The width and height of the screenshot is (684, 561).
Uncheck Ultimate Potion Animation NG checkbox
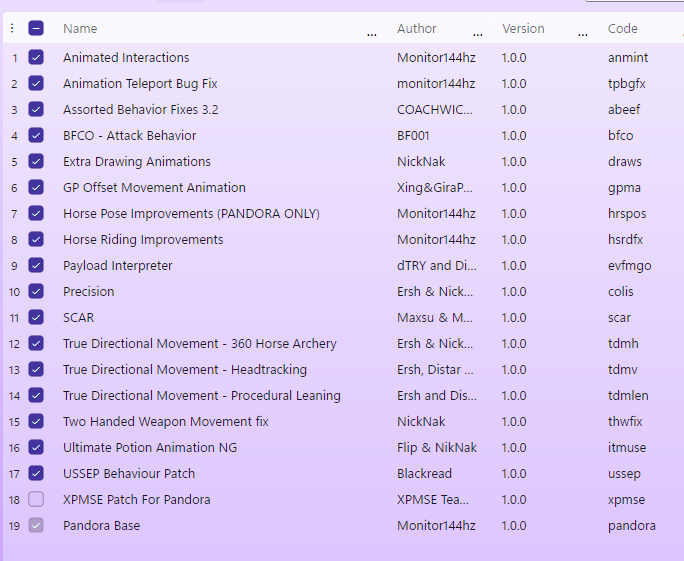pyautogui.click(x=36, y=447)
